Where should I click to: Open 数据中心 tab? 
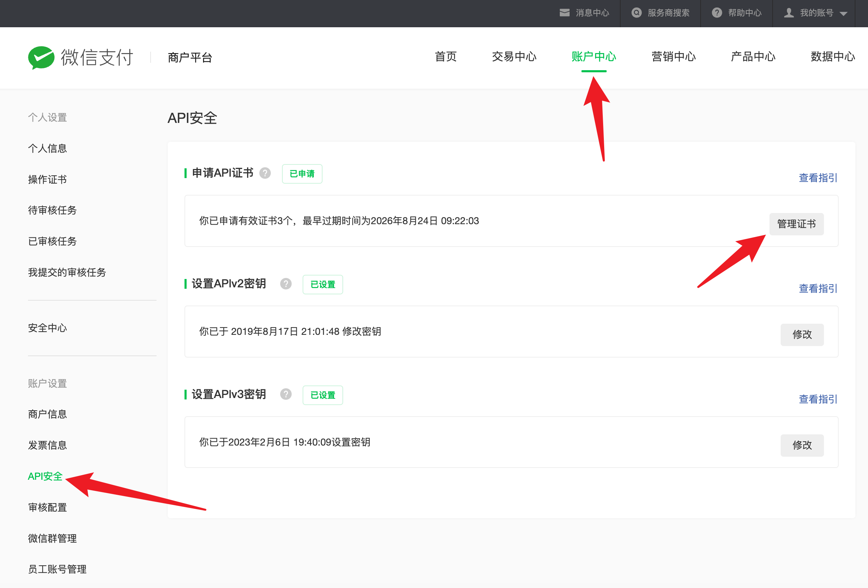tap(832, 57)
